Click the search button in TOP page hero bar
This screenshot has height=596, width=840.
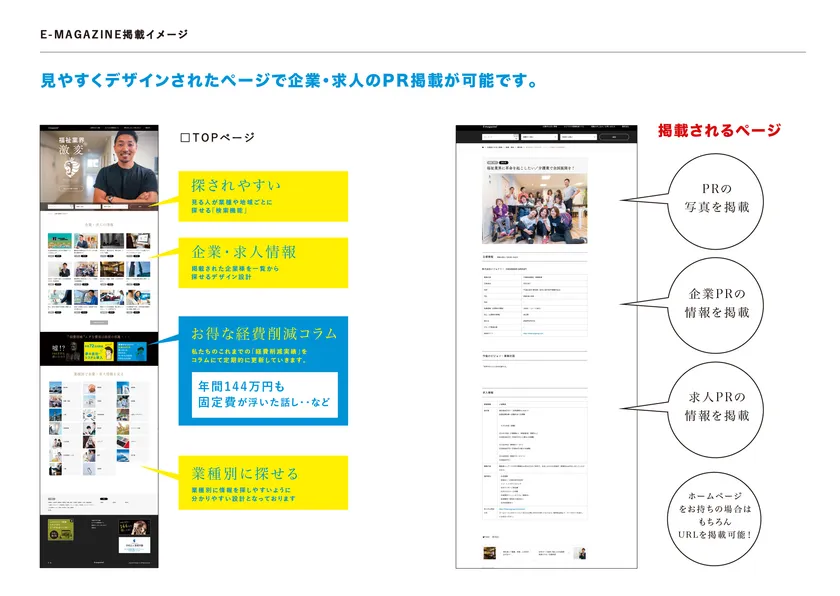[x=141, y=206]
